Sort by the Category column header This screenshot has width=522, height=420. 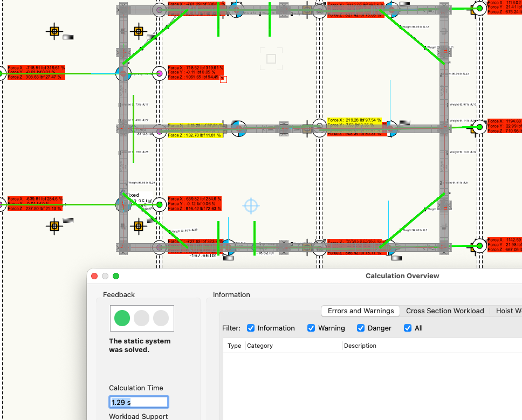(x=260, y=346)
